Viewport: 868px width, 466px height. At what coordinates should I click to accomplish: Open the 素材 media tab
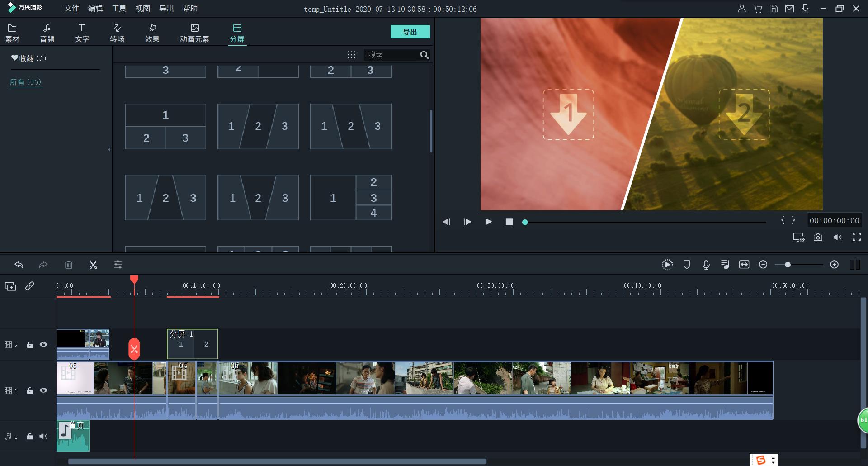(12, 33)
